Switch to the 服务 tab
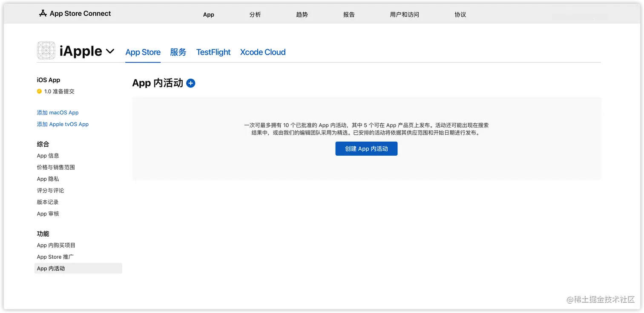Viewport: 644px width, 313px height. pyautogui.click(x=178, y=52)
